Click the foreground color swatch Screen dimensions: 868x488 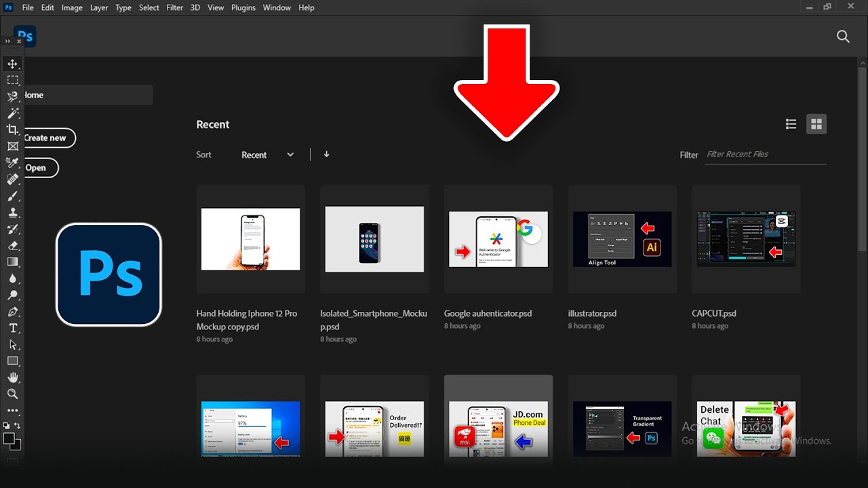(9, 439)
